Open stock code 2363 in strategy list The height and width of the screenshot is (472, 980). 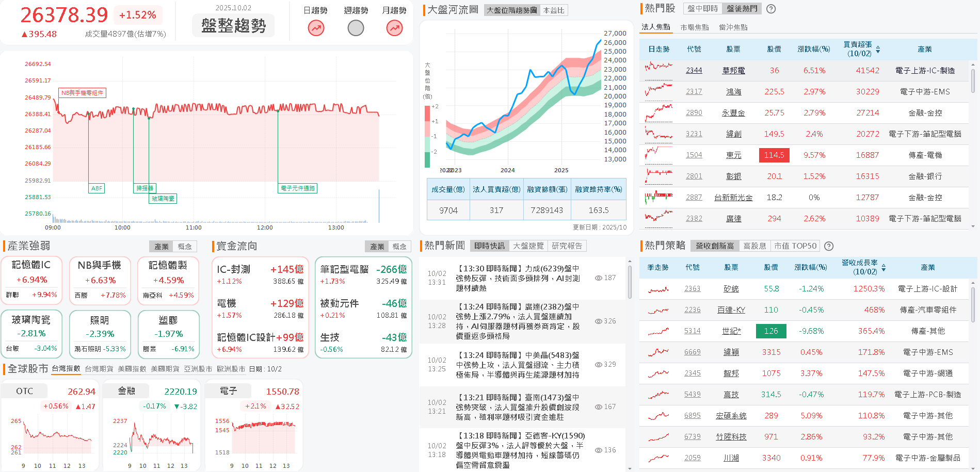[693, 289]
